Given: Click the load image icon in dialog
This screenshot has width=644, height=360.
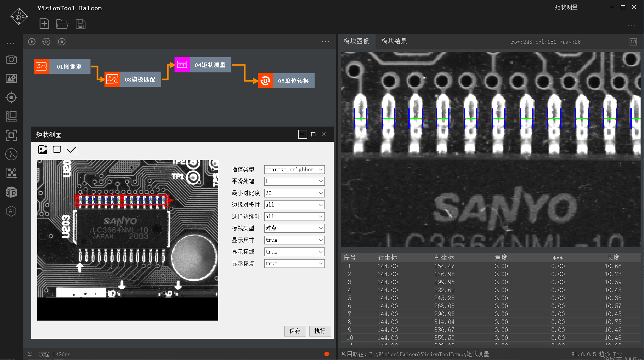Looking at the screenshot, I should point(43,150).
